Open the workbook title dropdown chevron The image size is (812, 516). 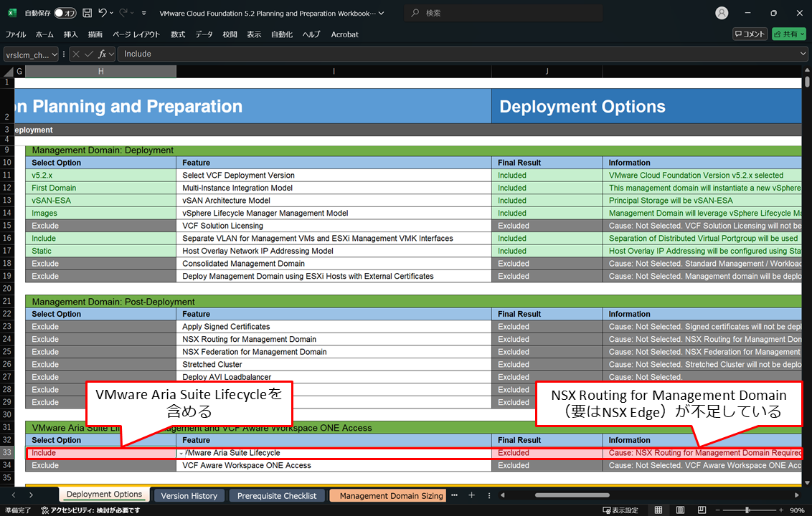(381, 14)
